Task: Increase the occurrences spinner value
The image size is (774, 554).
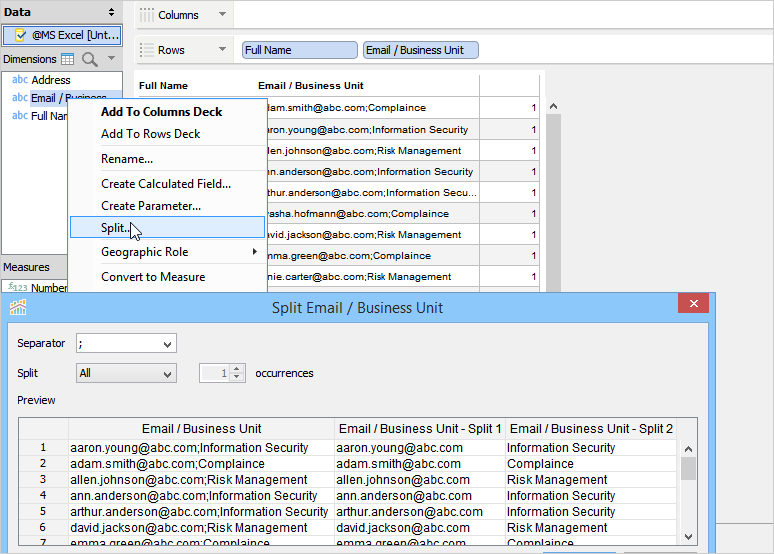Action: [x=237, y=369]
